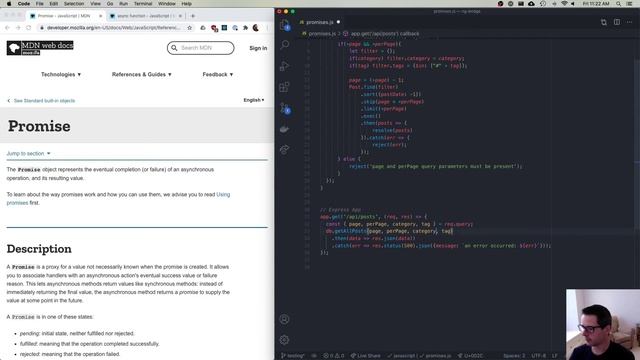Open the Terminal menu

[143, 4]
